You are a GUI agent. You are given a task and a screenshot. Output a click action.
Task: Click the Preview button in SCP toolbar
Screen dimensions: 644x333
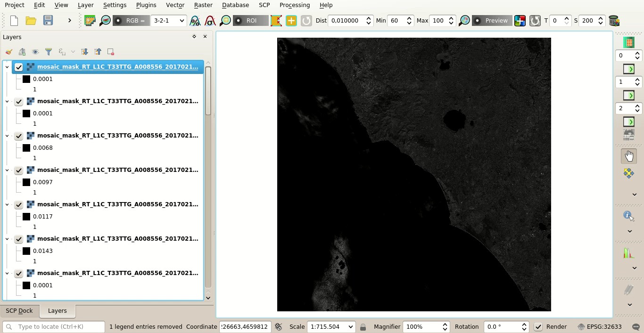point(492,20)
